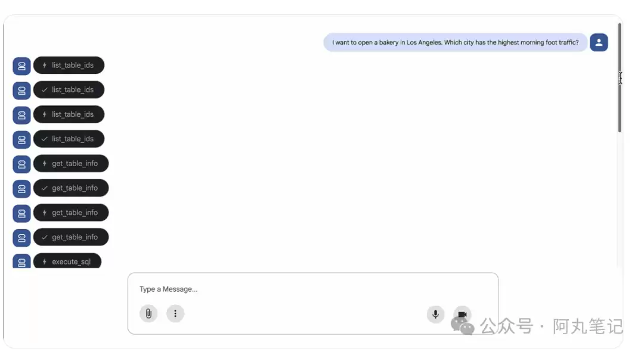Open the bottom get_table_info response chip
Viewport: 644px width, 352px height.
71,237
